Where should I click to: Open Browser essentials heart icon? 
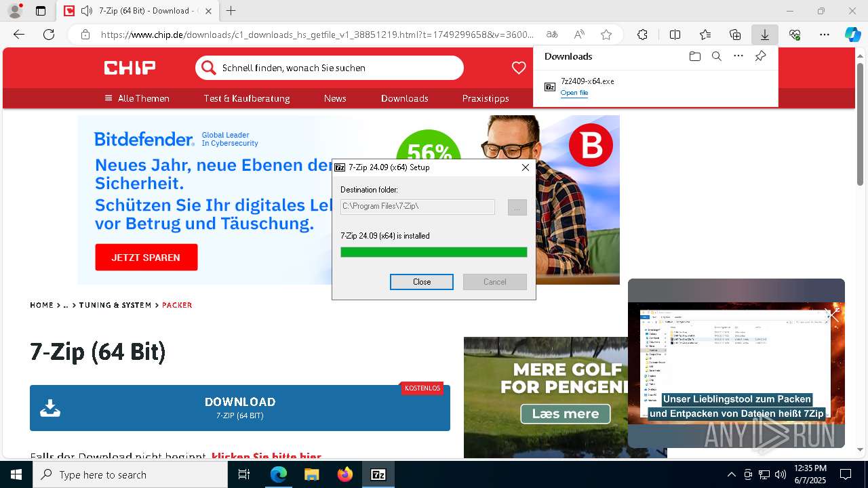[x=795, y=35]
